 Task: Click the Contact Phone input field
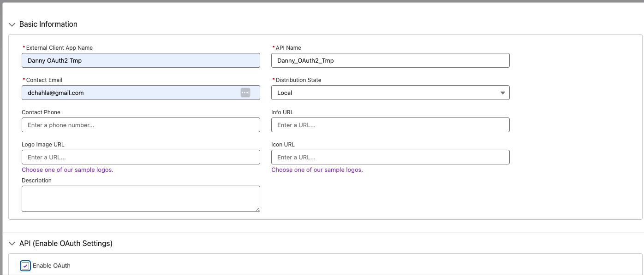(141, 125)
